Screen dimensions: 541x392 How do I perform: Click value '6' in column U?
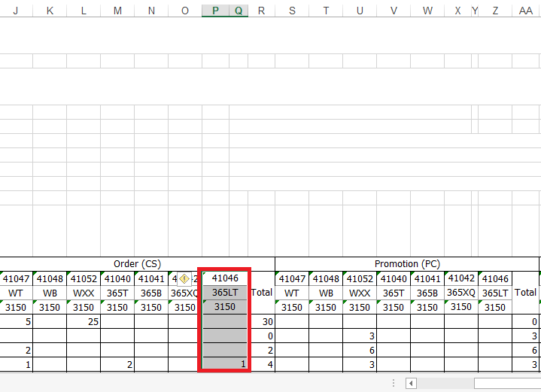point(360,351)
